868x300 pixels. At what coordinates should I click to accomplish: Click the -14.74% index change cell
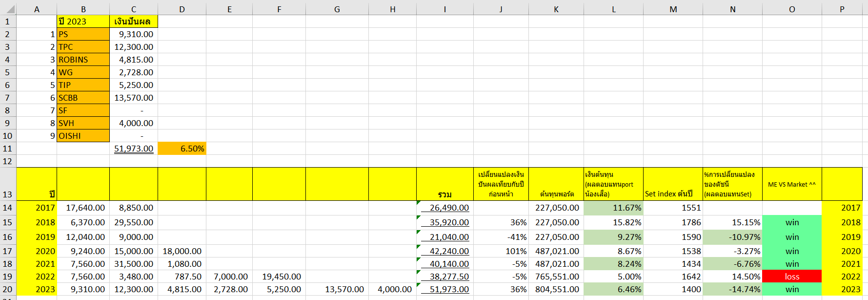click(732, 289)
